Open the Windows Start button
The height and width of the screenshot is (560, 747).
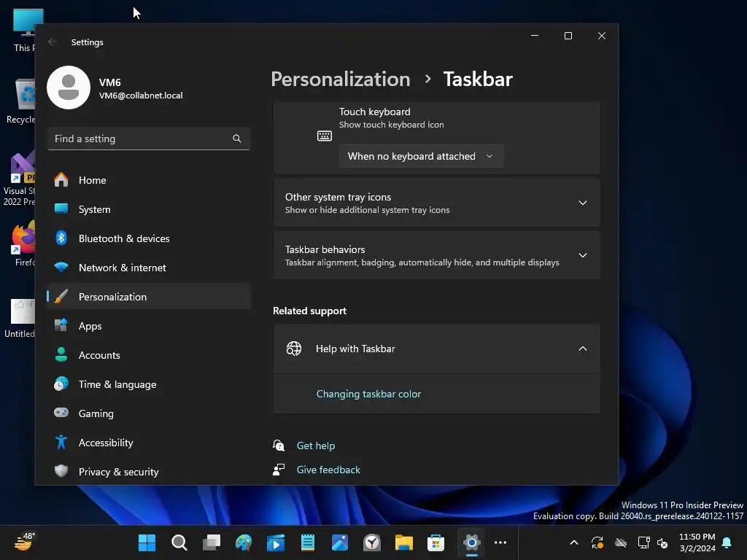(147, 542)
